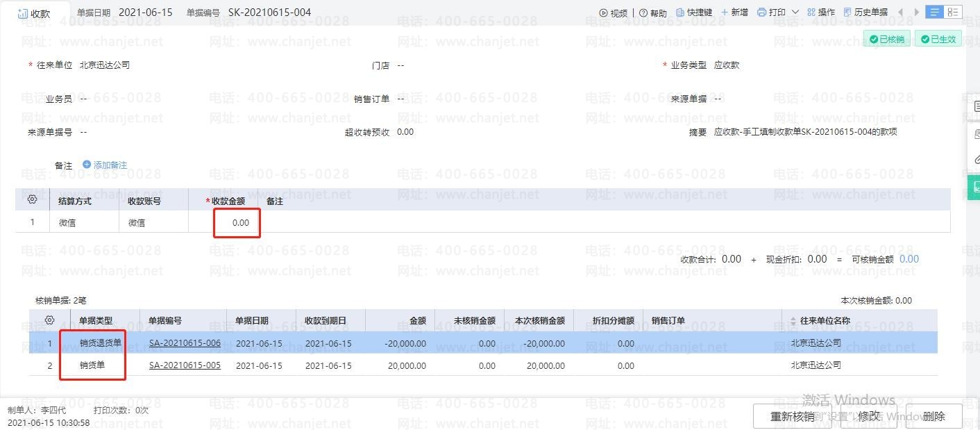Click the 删除 button

[934, 416]
